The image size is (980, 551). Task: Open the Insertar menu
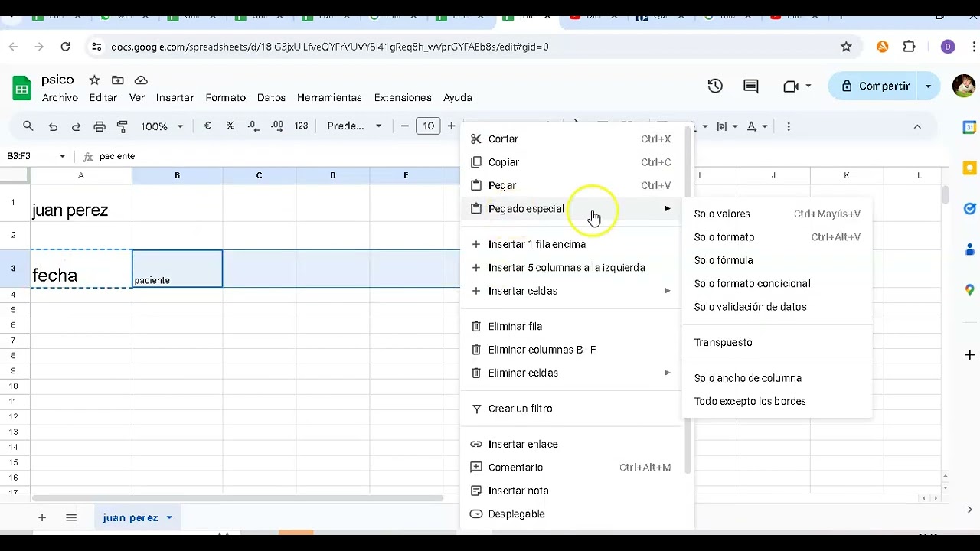[x=175, y=98]
